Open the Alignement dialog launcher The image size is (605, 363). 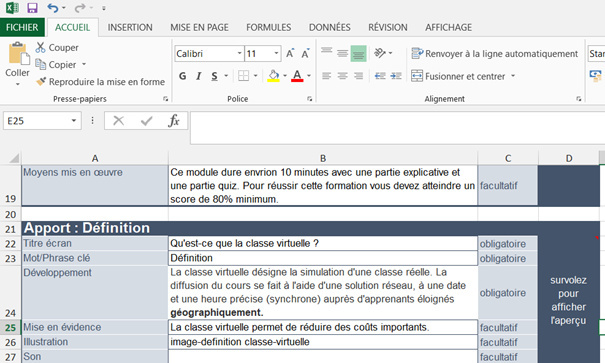pyautogui.click(x=579, y=99)
